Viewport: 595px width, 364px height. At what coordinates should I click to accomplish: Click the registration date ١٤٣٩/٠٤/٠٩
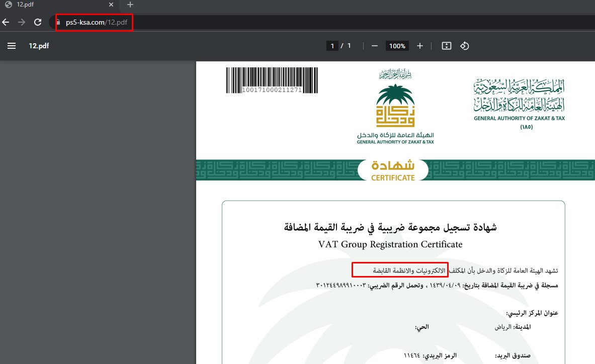coord(445,285)
